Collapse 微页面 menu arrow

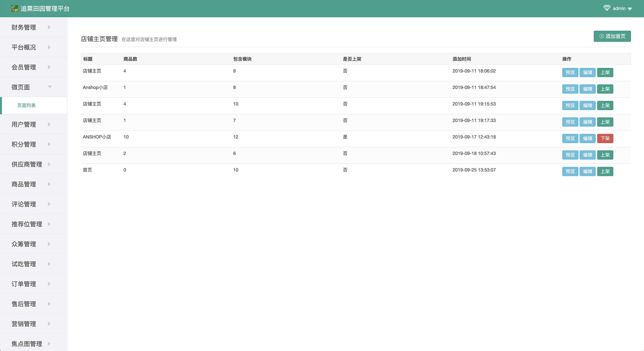point(50,87)
